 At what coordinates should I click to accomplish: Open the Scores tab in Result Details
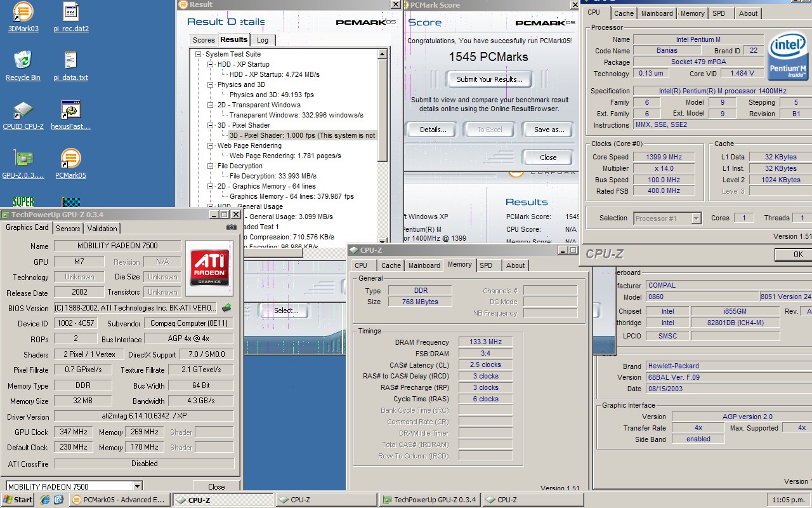pyautogui.click(x=204, y=40)
